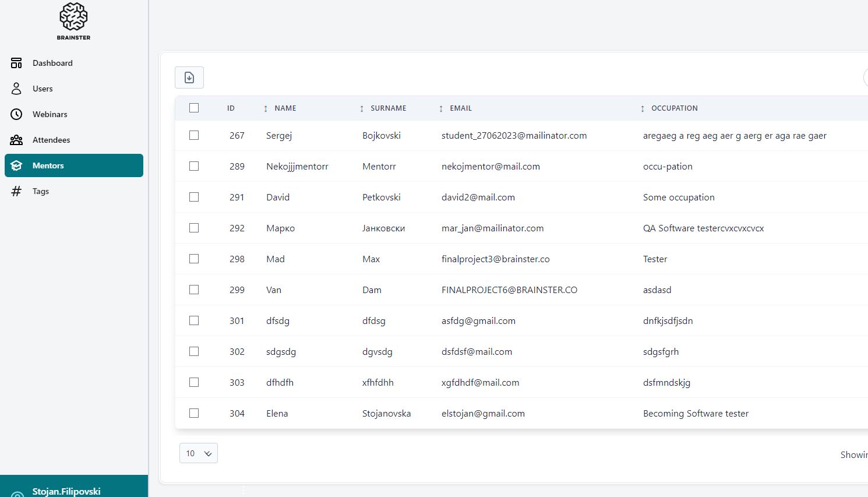Image resolution: width=868 pixels, height=497 pixels.
Task: Click the email nekojmentor@mail.com
Action: [x=491, y=167]
